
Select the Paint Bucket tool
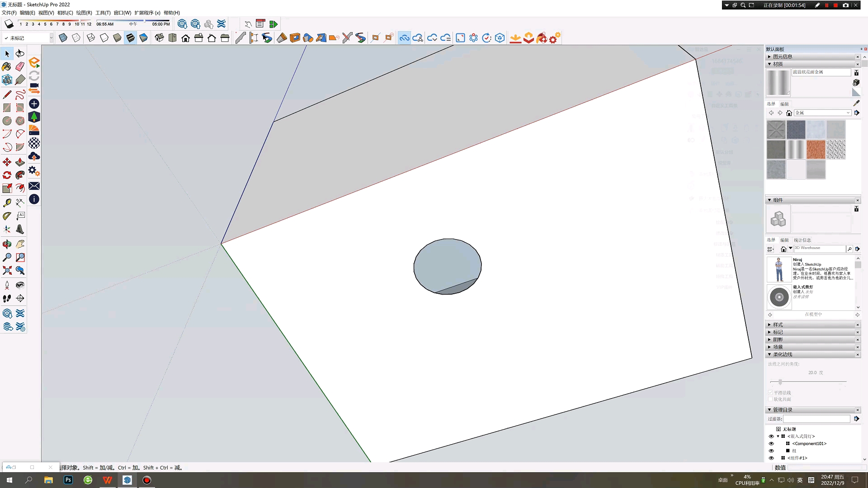coord(7,67)
